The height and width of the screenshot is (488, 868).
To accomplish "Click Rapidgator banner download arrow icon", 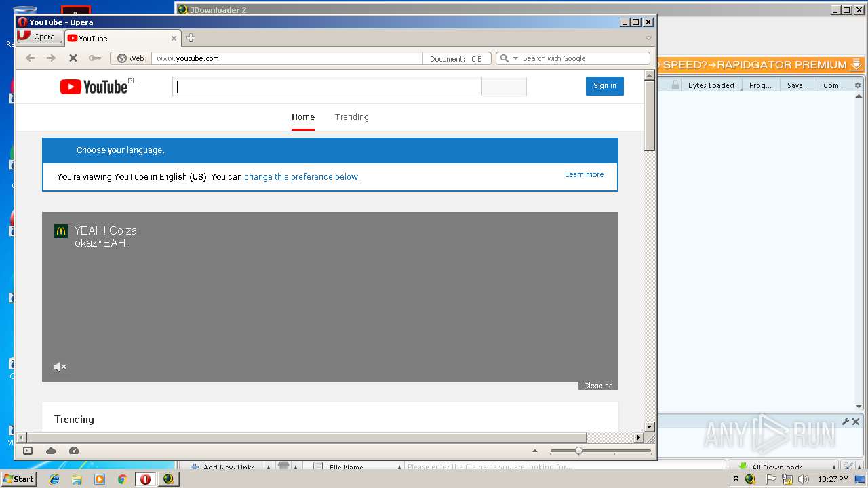I will [856, 65].
